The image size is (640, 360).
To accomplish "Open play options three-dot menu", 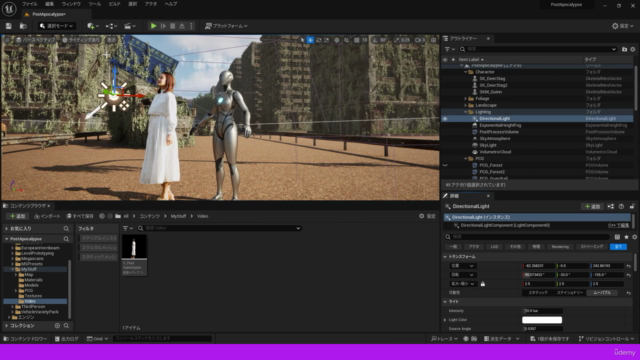I will (x=191, y=26).
